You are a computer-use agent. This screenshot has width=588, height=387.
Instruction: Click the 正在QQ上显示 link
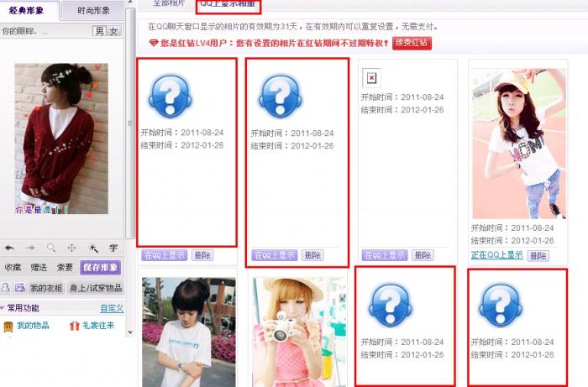click(497, 255)
